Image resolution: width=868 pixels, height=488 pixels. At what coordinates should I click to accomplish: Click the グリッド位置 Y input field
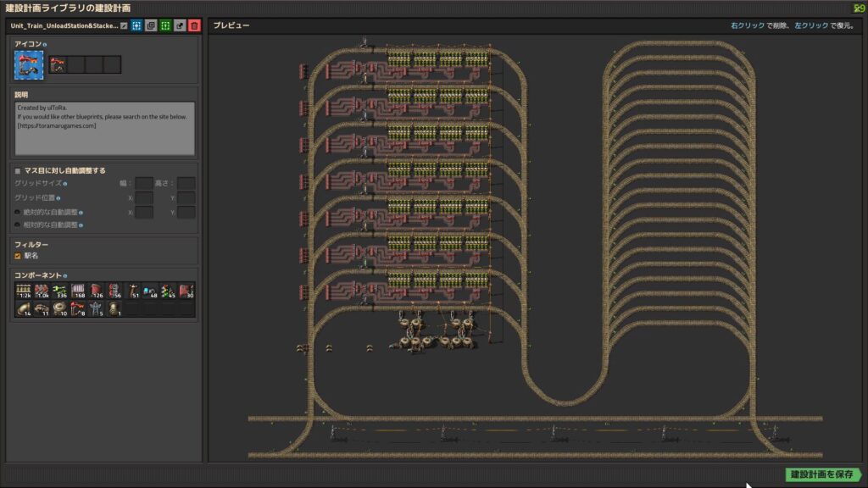(186, 198)
